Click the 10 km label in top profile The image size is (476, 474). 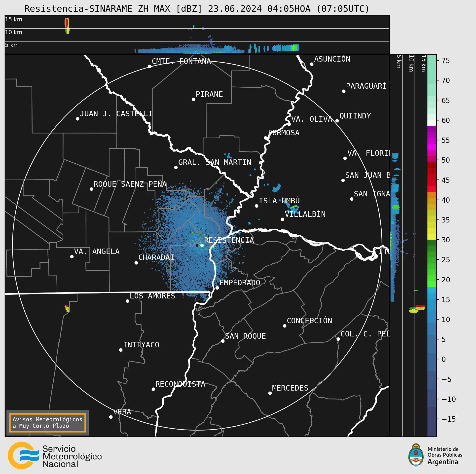pos(14,32)
